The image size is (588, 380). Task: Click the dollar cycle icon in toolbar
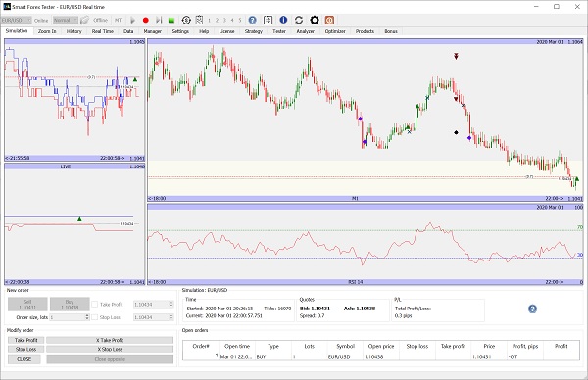point(186,20)
